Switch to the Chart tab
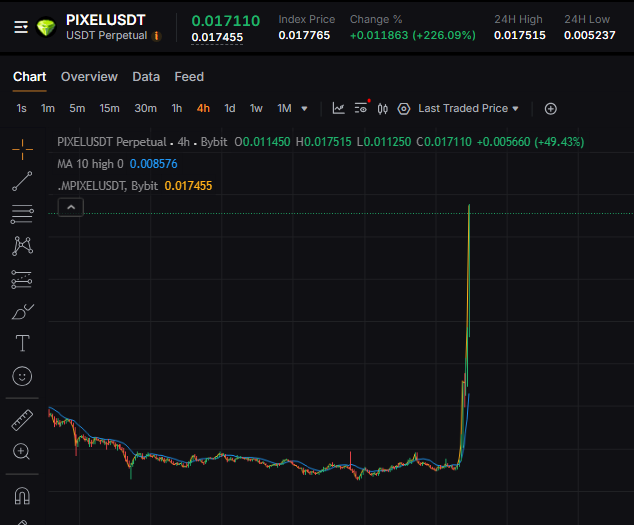 tap(30, 77)
